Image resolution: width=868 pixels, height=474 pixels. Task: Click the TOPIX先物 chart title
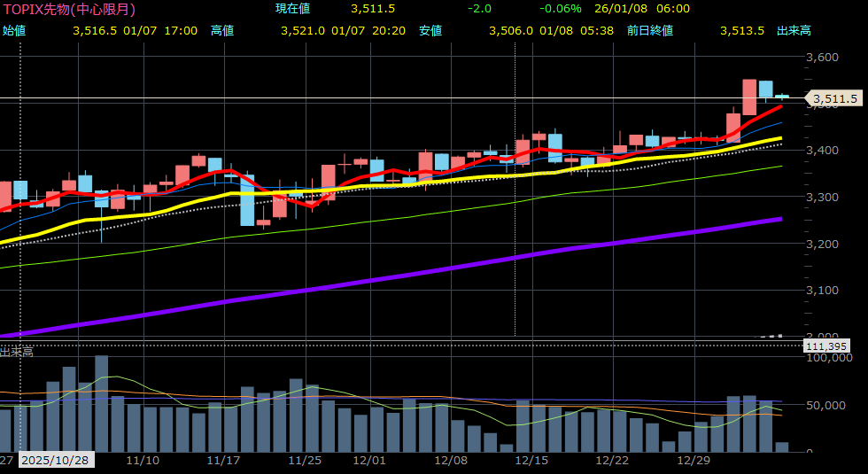click(69, 9)
